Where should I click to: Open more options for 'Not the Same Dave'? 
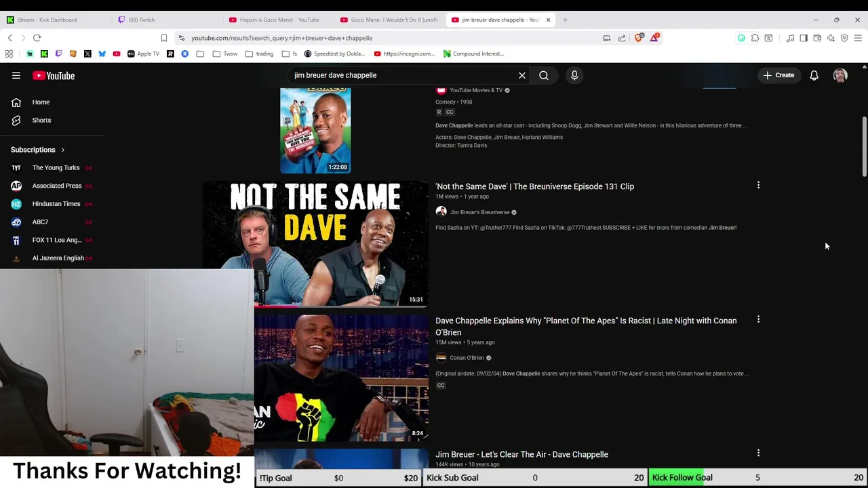pyautogui.click(x=758, y=185)
